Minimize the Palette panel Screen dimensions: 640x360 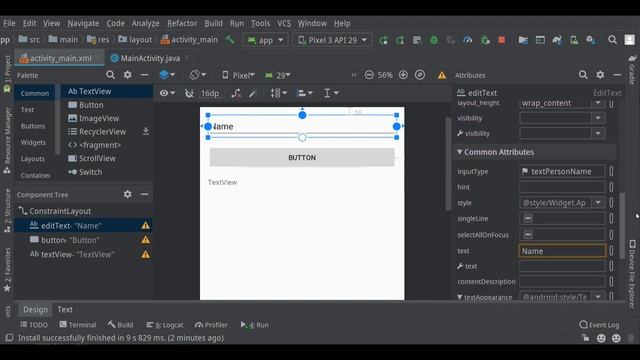point(144,75)
